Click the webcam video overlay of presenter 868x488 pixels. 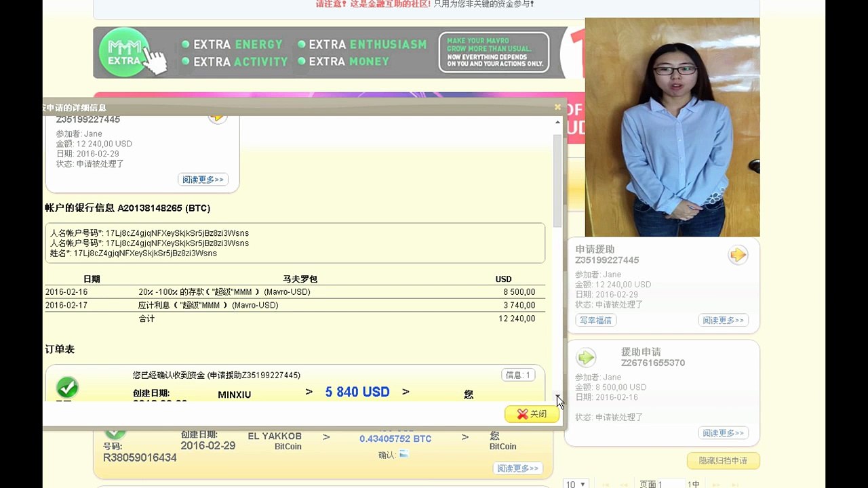click(672, 127)
